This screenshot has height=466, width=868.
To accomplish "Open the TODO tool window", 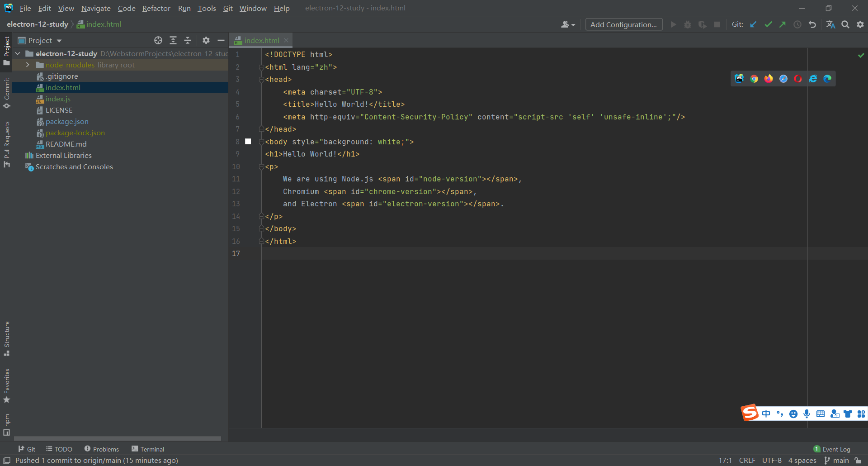I will [59, 449].
